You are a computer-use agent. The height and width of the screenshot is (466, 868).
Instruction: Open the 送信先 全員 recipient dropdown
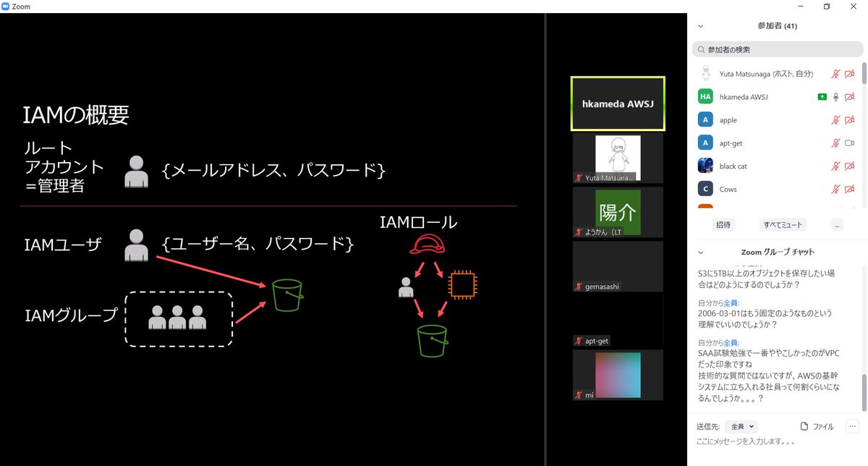tap(741, 426)
